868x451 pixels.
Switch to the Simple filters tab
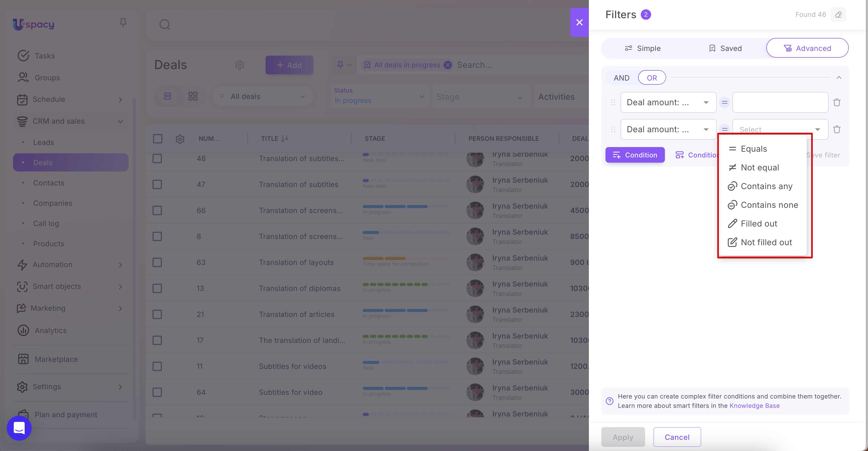pos(643,48)
